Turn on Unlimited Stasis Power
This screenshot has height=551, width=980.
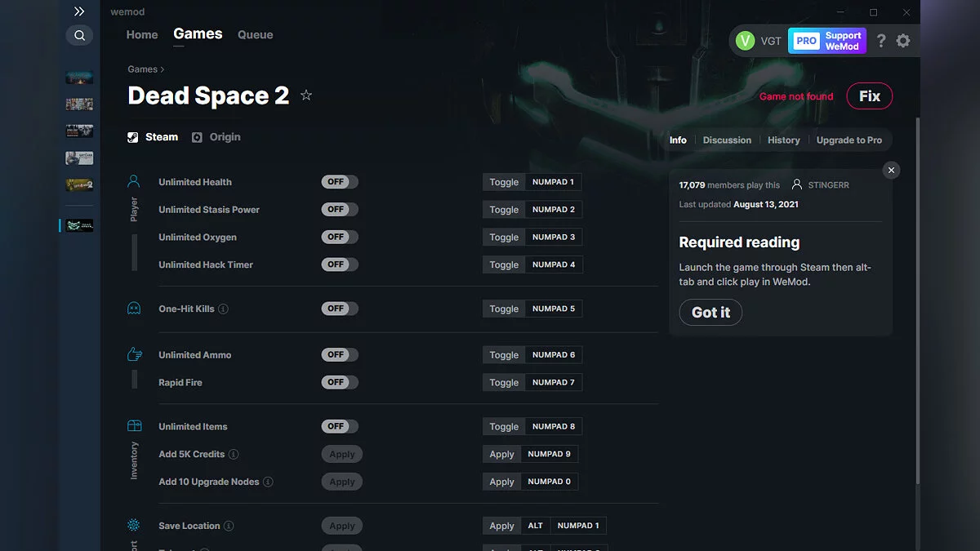pos(340,209)
